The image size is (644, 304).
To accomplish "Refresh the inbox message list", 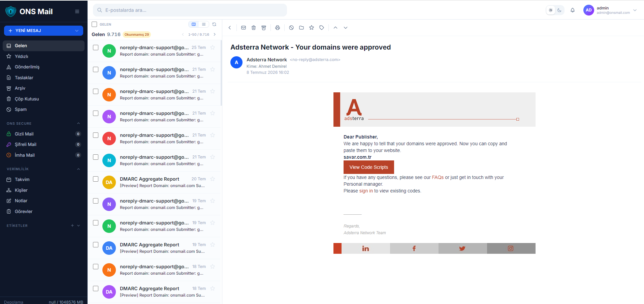I will 214,24.
